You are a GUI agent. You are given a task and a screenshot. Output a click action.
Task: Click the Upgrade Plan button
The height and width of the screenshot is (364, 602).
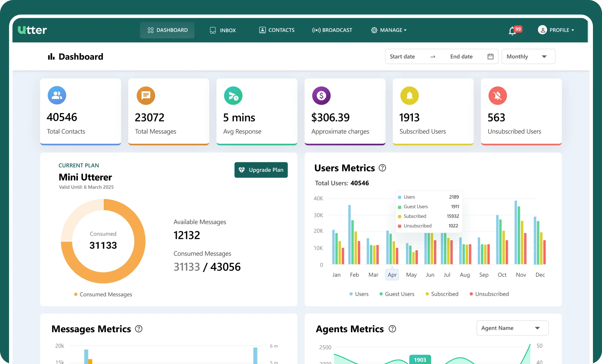tap(261, 170)
